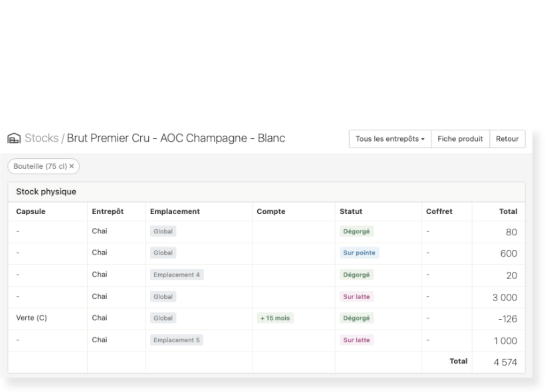Click the Dégorgé badge in the 80 row
This screenshot has width=547, height=392.
(356, 231)
